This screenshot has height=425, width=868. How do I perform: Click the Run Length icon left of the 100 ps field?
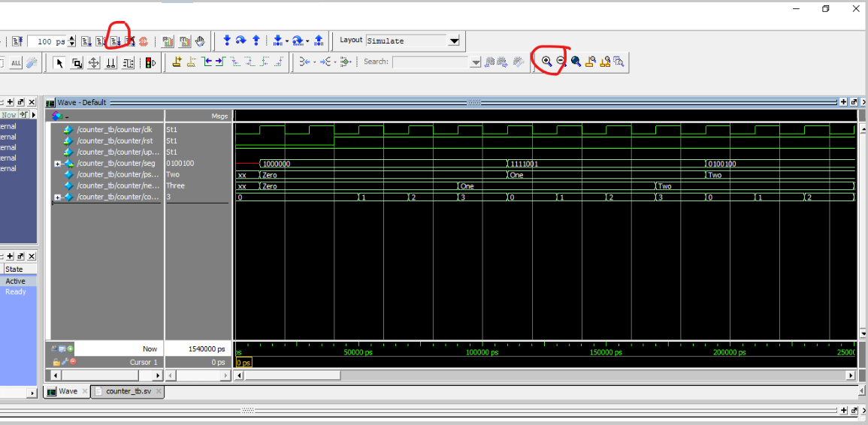click(17, 41)
